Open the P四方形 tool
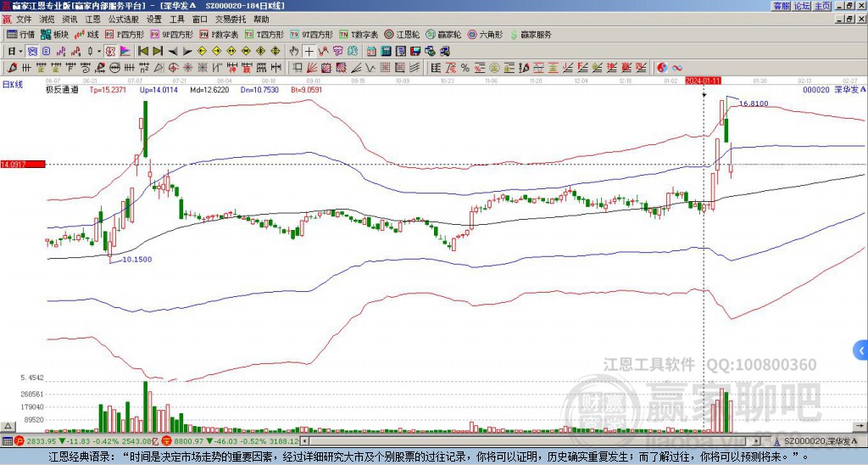Image resolution: width=868 pixels, height=465 pixels. click(125, 34)
